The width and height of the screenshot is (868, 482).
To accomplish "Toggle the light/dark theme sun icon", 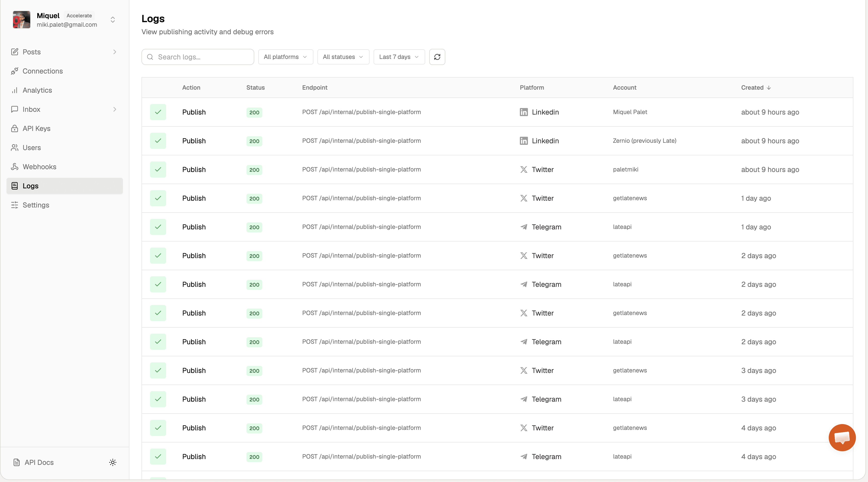I will [x=113, y=462].
